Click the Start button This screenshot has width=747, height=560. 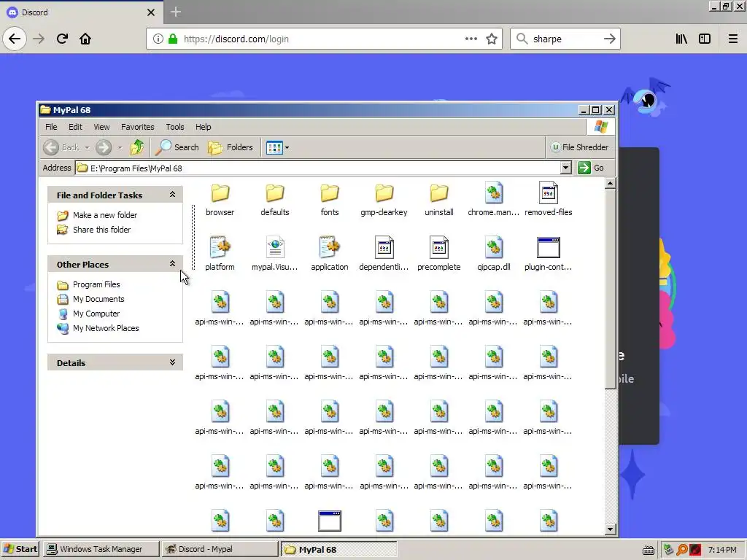click(20, 549)
